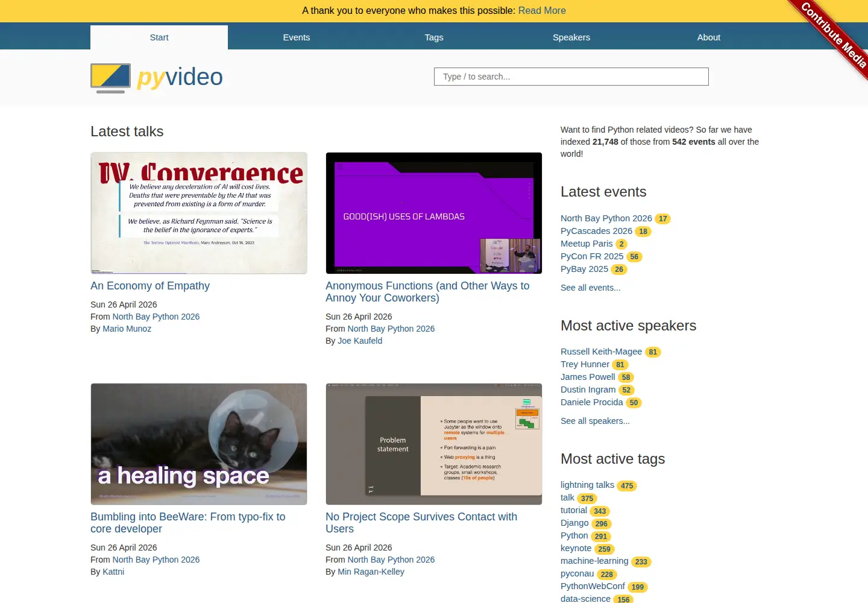
Task: Open the Django tag
Action: click(574, 523)
